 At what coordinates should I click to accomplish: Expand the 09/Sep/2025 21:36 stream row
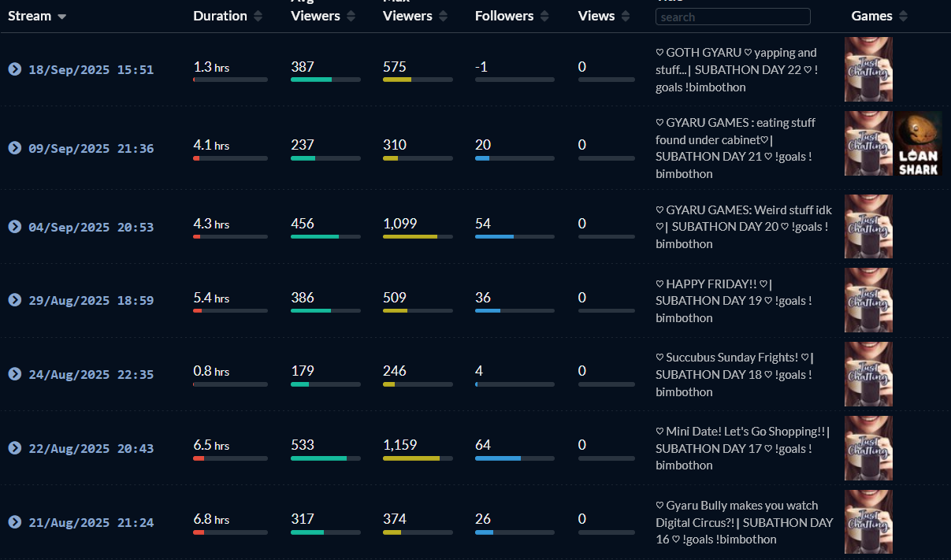(x=14, y=148)
